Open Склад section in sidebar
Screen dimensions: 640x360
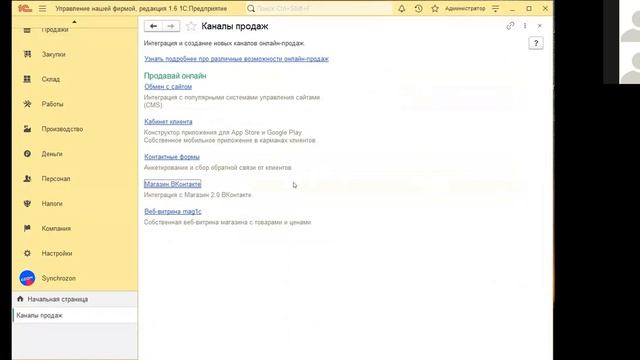[51, 79]
